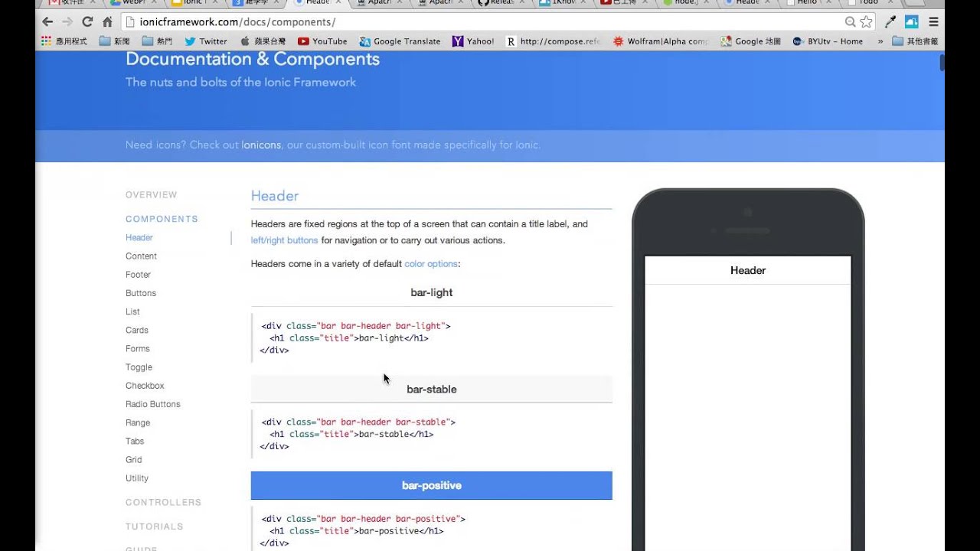
Task: Go back using browser back arrow
Action: 47,22
